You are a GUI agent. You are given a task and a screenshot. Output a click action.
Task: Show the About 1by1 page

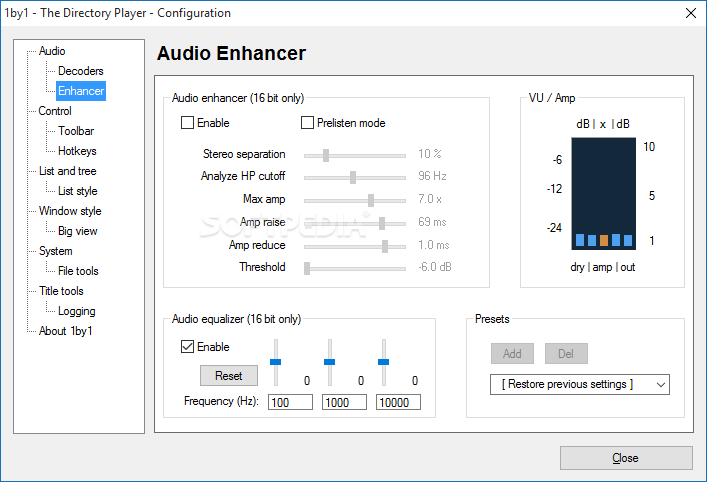65,331
